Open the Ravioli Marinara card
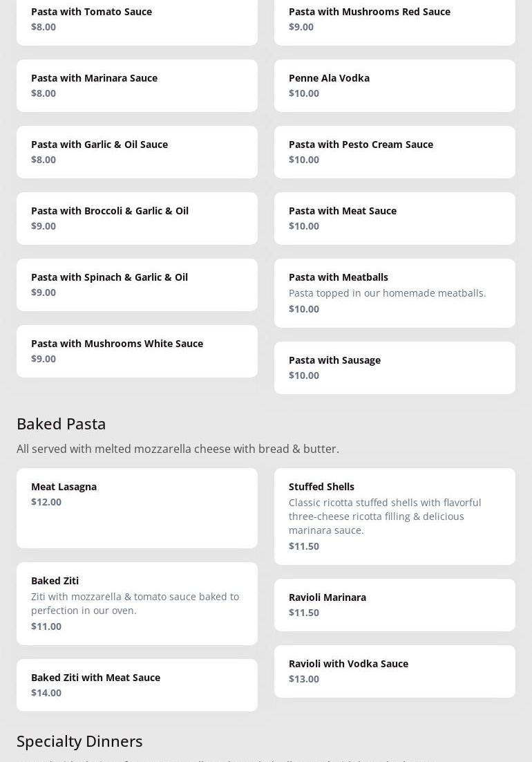Image resolution: width=532 pixels, height=762 pixels. point(395,605)
